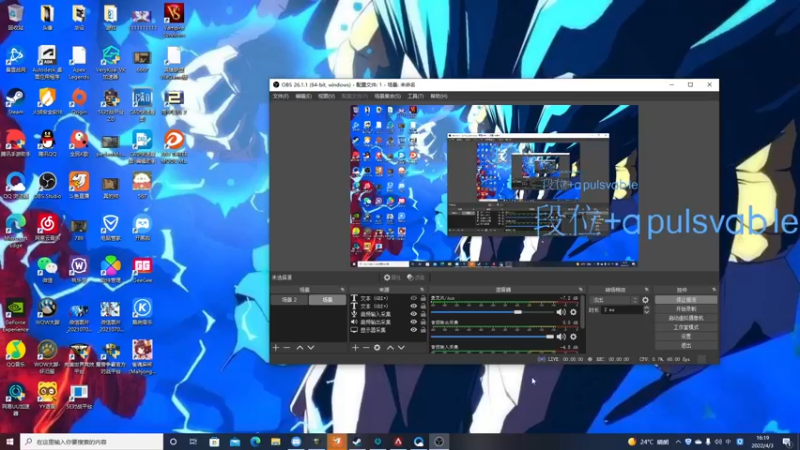
Task: Open source Filters (滤镜) button in OBS
Action: (x=416, y=278)
